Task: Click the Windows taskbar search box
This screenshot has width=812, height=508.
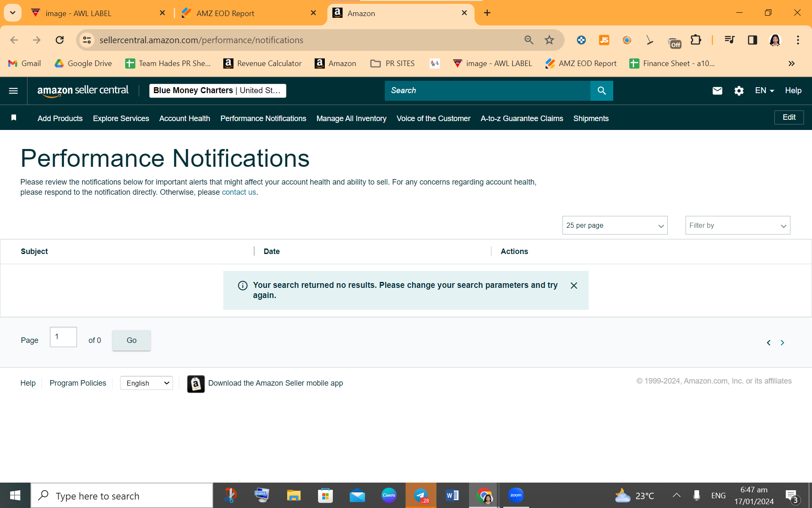Action: pyautogui.click(x=122, y=495)
